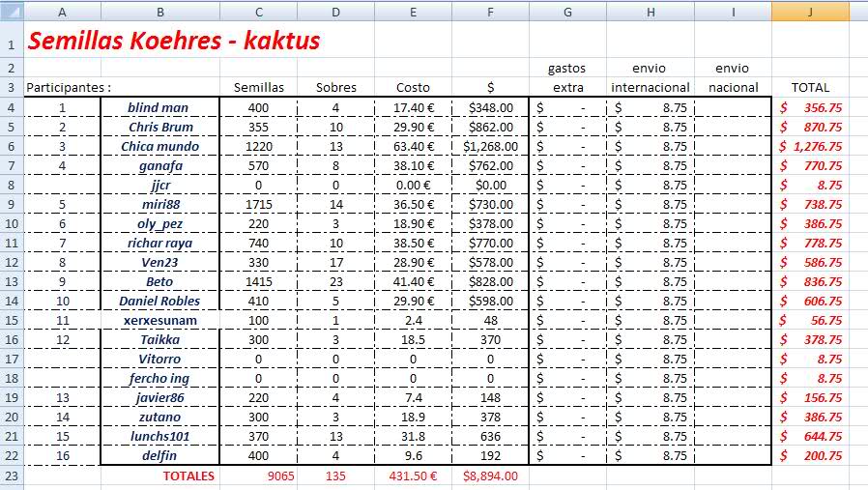Select column F header

pyautogui.click(x=490, y=11)
